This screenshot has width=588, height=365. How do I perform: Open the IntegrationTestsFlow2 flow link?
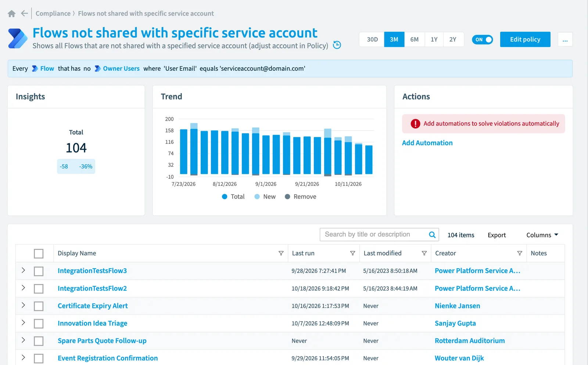[x=92, y=288]
